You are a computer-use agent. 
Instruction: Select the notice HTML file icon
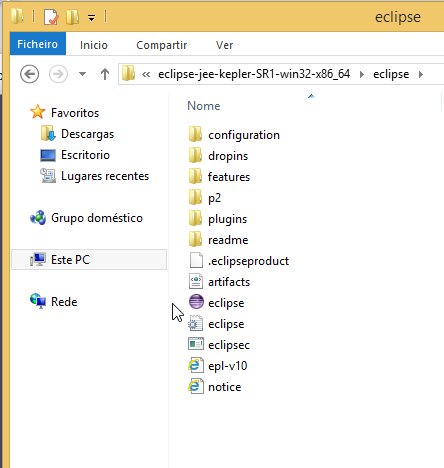[x=196, y=386]
